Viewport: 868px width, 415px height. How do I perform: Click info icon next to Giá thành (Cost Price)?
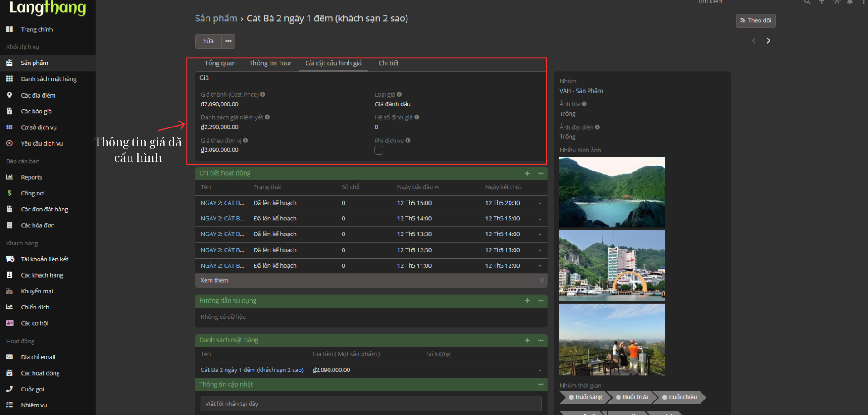[x=263, y=94]
